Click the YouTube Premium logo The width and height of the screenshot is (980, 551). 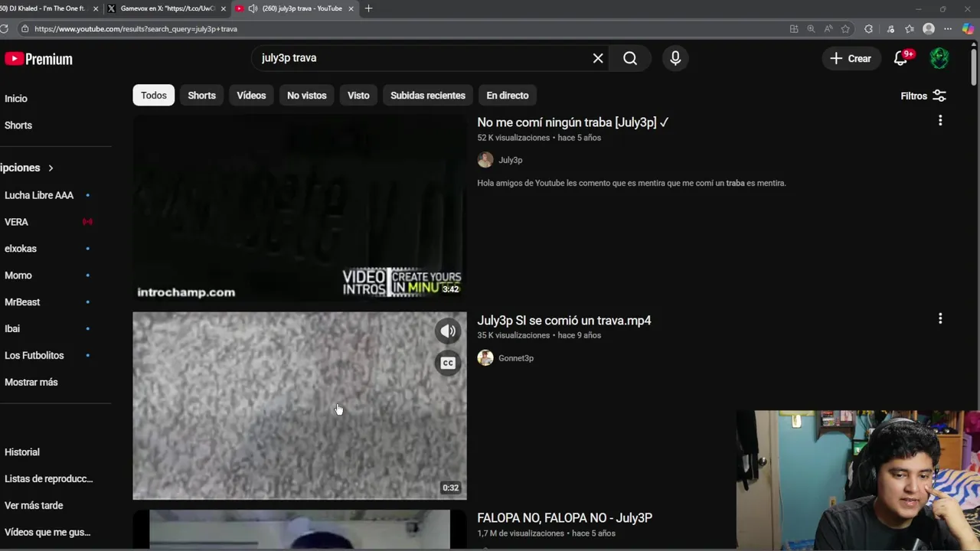click(38, 59)
